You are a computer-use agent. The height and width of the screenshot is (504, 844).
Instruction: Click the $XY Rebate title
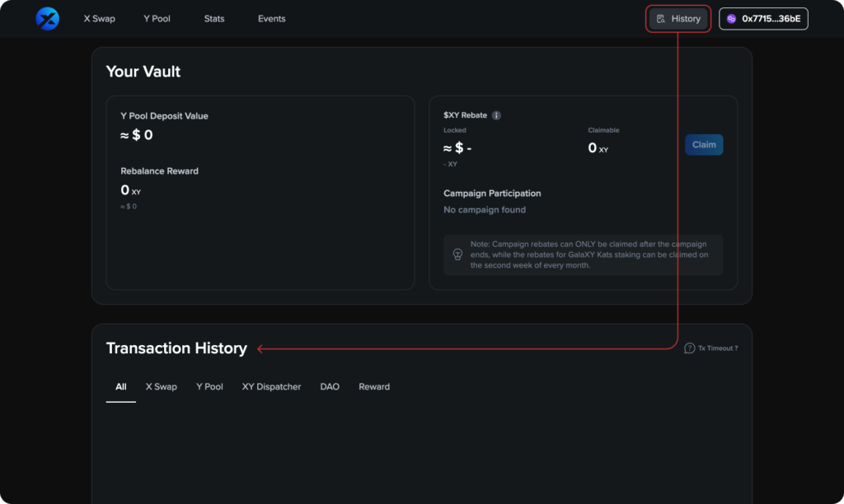[465, 115]
